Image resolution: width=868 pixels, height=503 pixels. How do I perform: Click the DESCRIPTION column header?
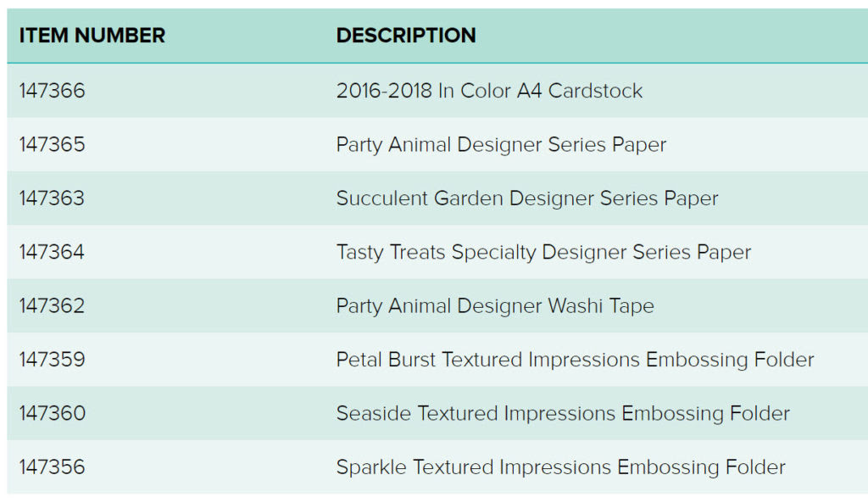[406, 36]
